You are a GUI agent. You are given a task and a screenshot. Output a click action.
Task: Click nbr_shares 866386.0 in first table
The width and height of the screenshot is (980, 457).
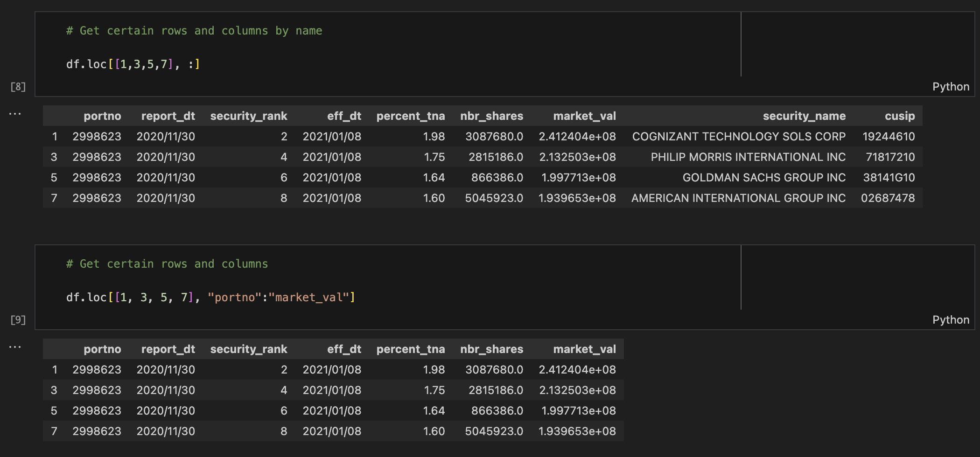point(497,178)
